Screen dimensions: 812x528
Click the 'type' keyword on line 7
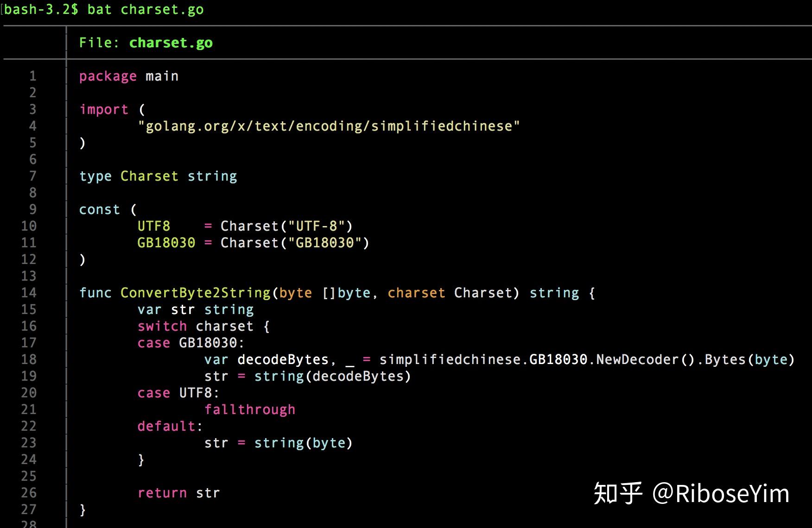[95, 176]
